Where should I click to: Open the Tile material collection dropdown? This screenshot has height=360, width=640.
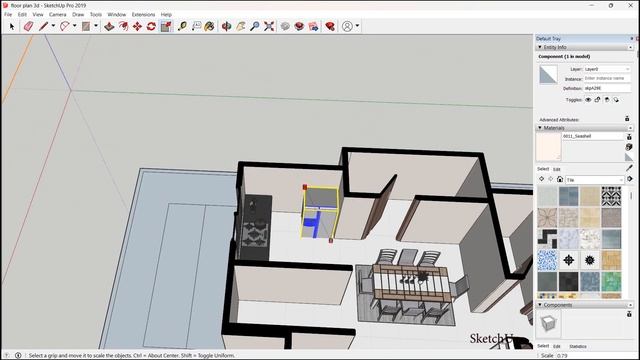pyautogui.click(x=595, y=180)
